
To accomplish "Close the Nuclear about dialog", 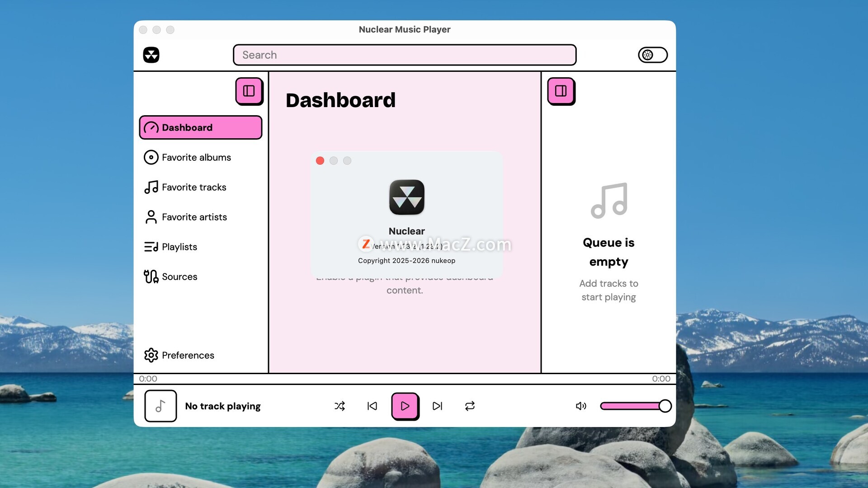I will coord(320,161).
